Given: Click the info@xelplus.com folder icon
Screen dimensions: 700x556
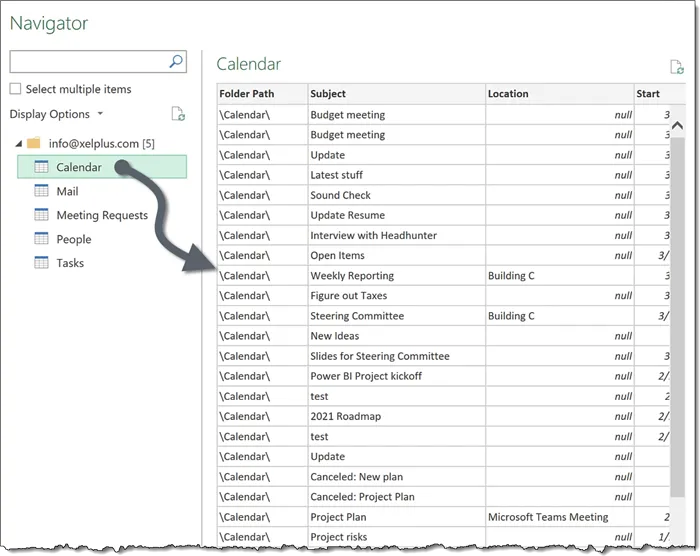Looking at the screenshot, I should (x=34, y=143).
